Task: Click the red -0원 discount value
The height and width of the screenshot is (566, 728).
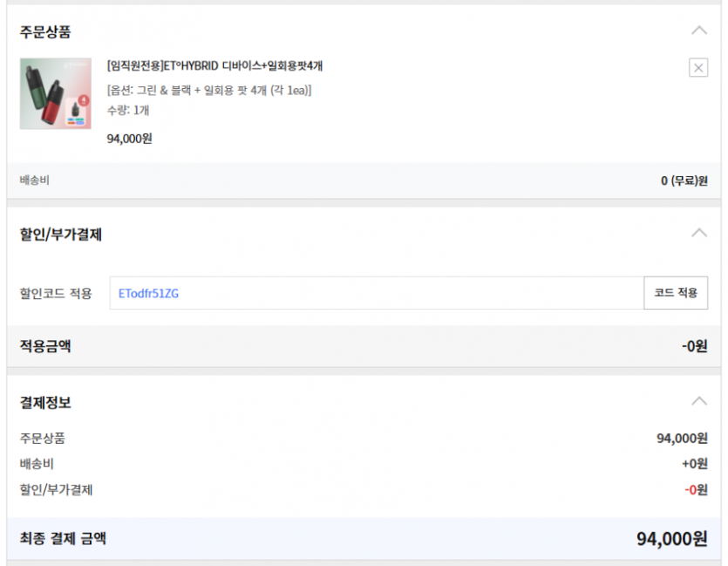Action: pyautogui.click(x=695, y=490)
